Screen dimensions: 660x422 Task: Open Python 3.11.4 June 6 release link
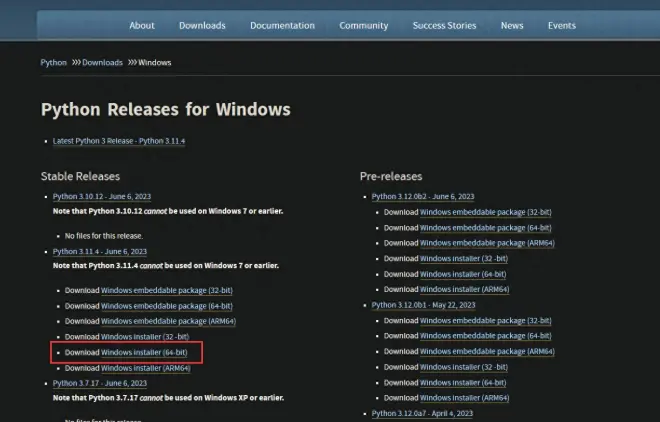tap(100, 252)
